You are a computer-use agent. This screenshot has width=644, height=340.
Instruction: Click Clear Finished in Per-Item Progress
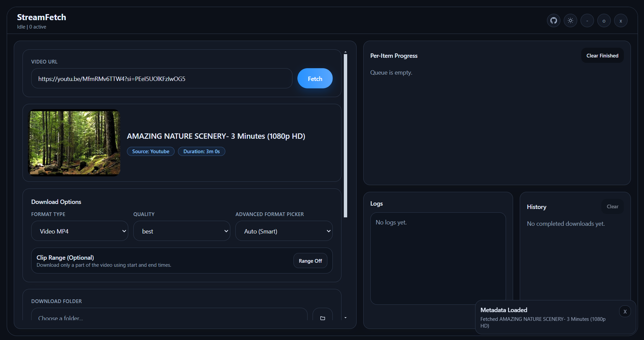point(602,55)
